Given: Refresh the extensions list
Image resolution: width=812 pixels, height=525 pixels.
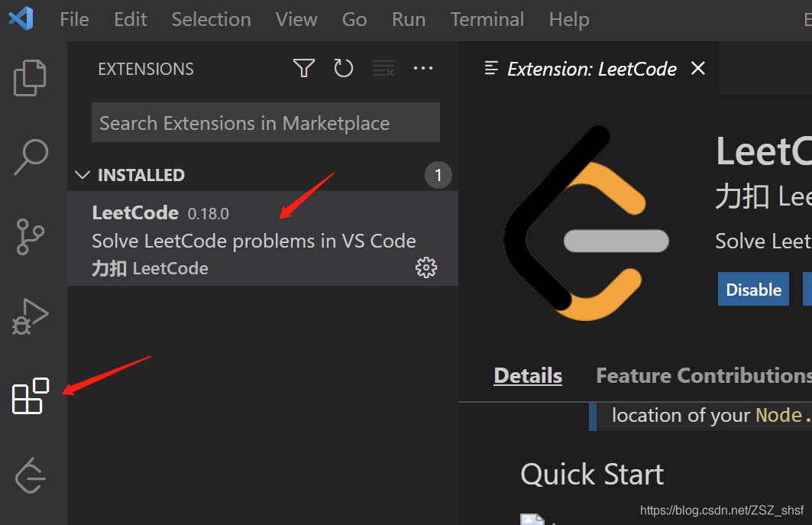Looking at the screenshot, I should click(x=343, y=68).
